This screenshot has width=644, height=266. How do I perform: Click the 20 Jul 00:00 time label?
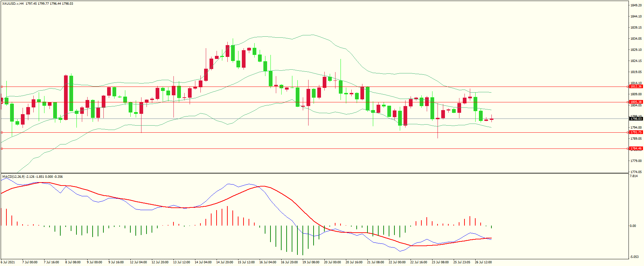click(x=332, y=262)
